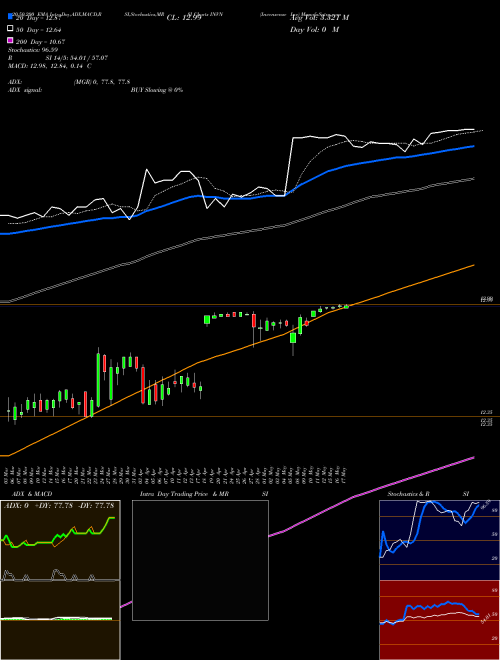
Task: Click the 'ADX signal:' label
Action: tap(25, 90)
